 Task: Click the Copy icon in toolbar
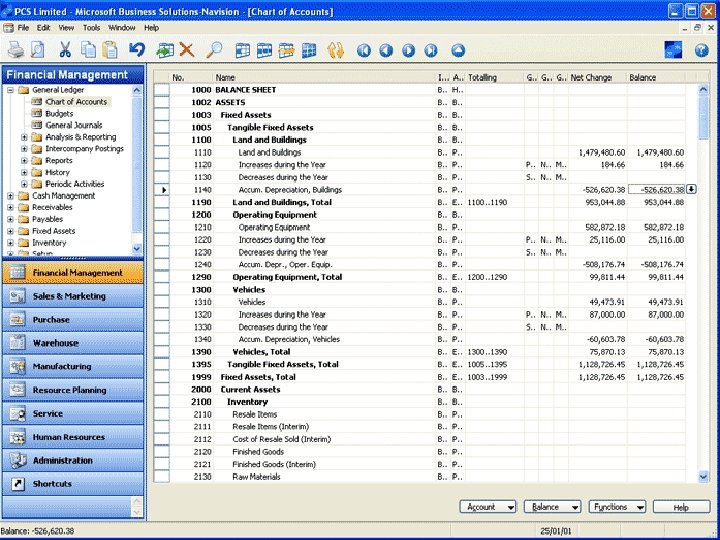pyautogui.click(x=88, y=50)
